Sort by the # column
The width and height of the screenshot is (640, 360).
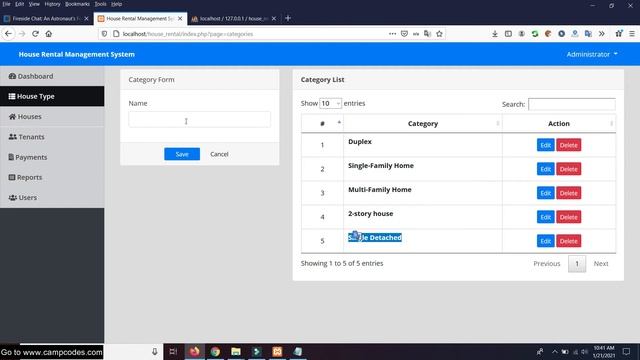[322, 124]
